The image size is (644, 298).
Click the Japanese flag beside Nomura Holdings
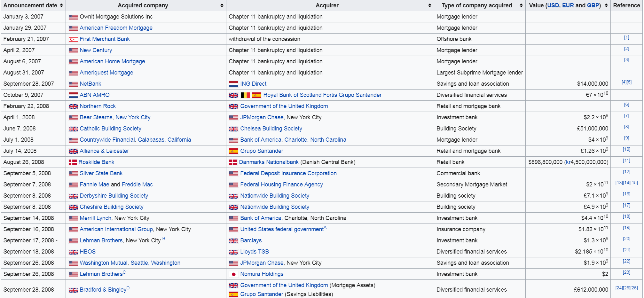click(x=234, y=274)
